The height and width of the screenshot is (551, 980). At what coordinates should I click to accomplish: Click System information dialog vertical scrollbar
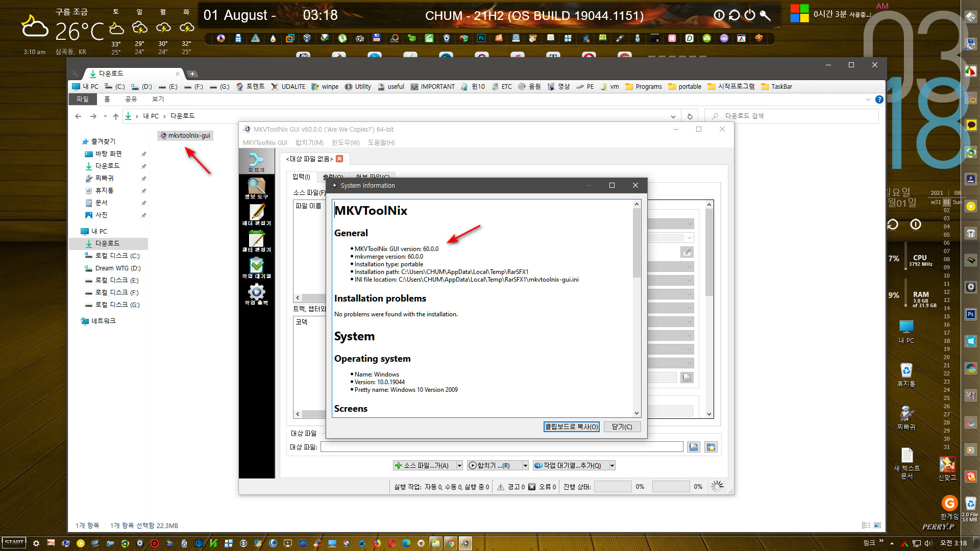(x=636, y=242)
